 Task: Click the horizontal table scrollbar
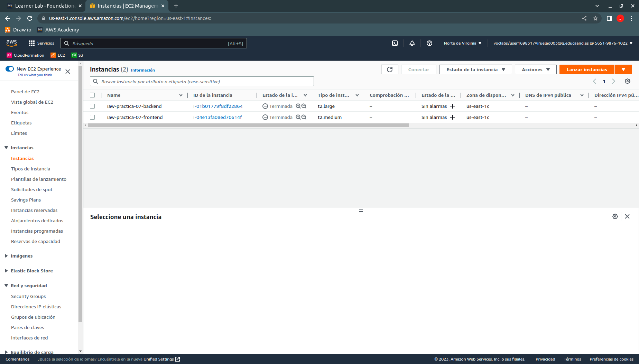pyautogui.click(x=248, y=125)
